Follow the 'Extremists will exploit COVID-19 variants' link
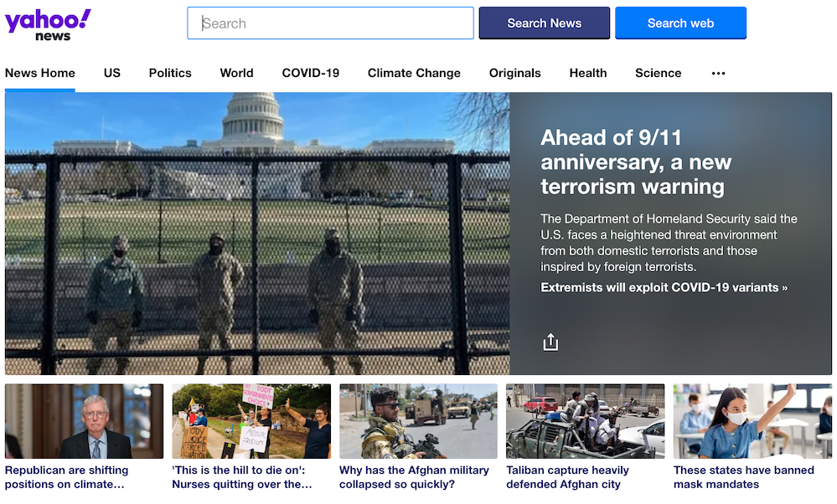The width and height of the screenshot is (837, 504). (664, 288)
